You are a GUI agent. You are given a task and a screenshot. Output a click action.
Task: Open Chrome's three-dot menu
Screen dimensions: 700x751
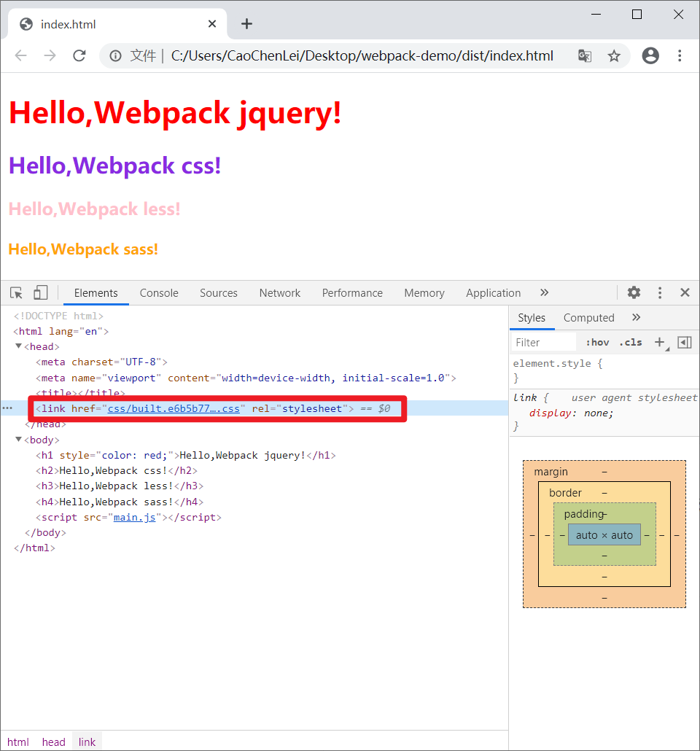tap(680, 55)
